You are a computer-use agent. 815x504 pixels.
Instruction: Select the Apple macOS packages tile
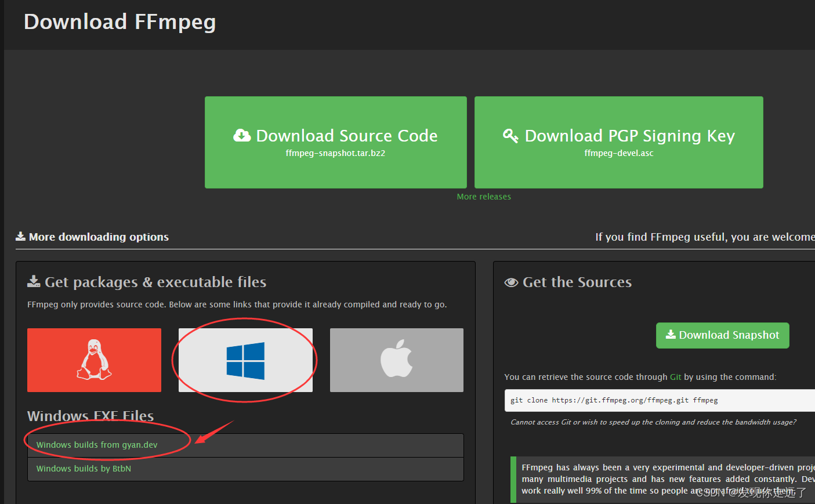397,360
